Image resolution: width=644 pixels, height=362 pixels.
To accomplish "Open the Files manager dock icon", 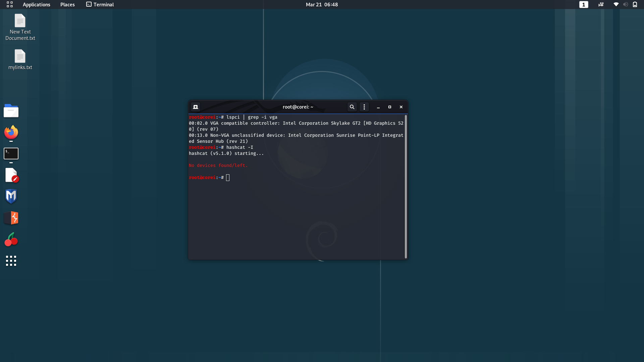I will tap(11, 111).
